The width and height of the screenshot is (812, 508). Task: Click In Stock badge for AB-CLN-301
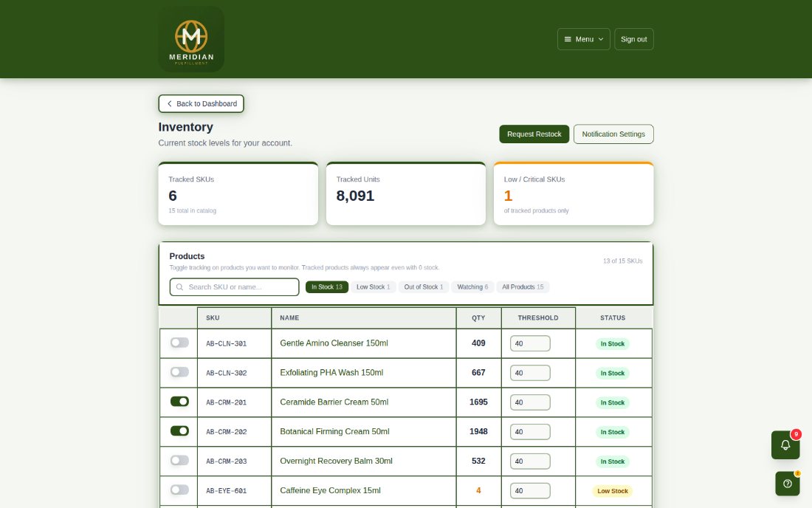click(x=613, y=344)
